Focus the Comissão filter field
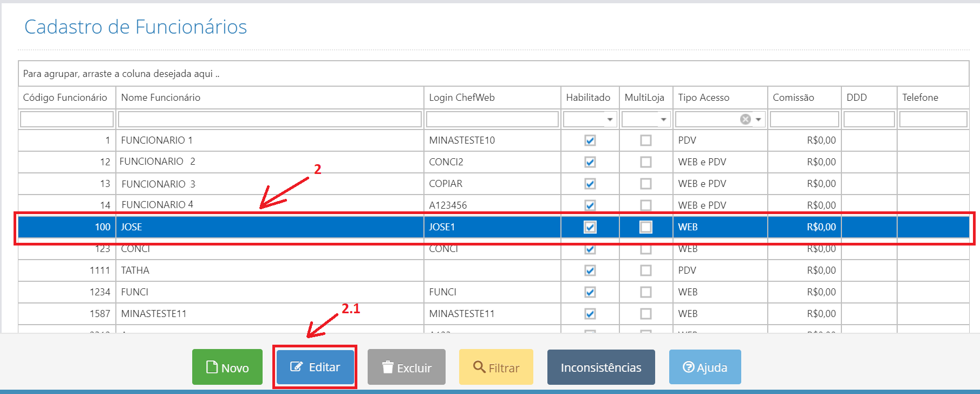The height and width of the screenshot is (394, 980). pyautogui.click(x=805, y=119)
